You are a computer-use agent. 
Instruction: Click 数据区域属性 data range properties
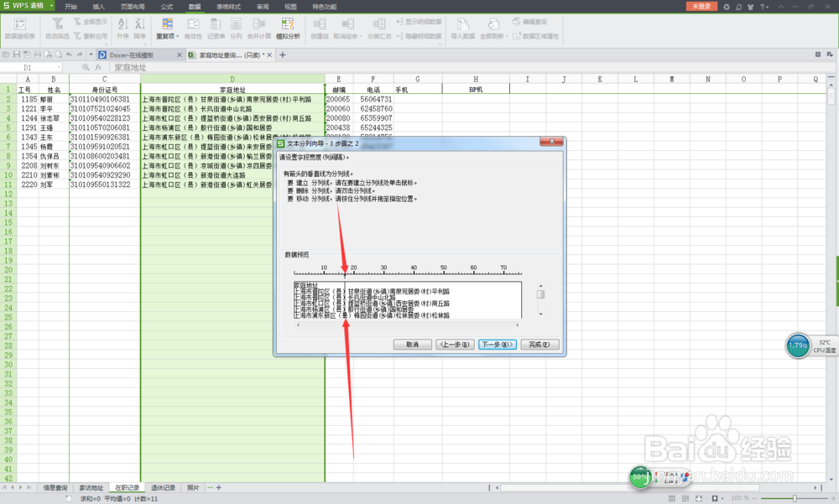(x=535, y=36)
